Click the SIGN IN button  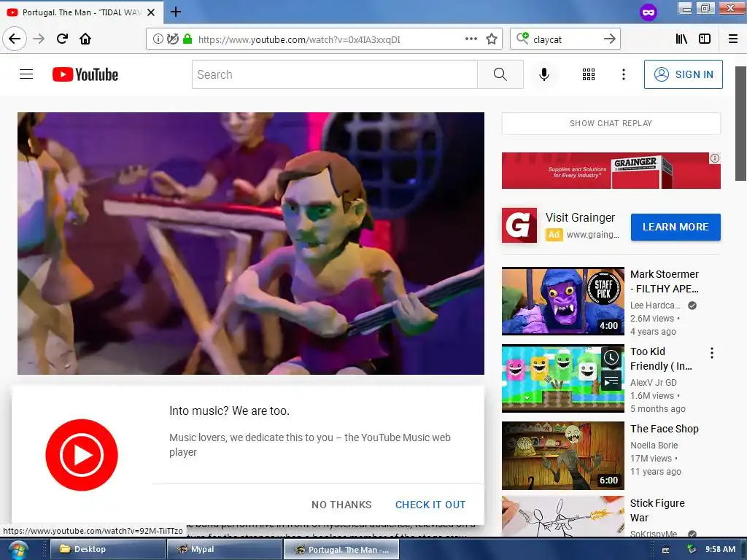(x=683, y=74)
